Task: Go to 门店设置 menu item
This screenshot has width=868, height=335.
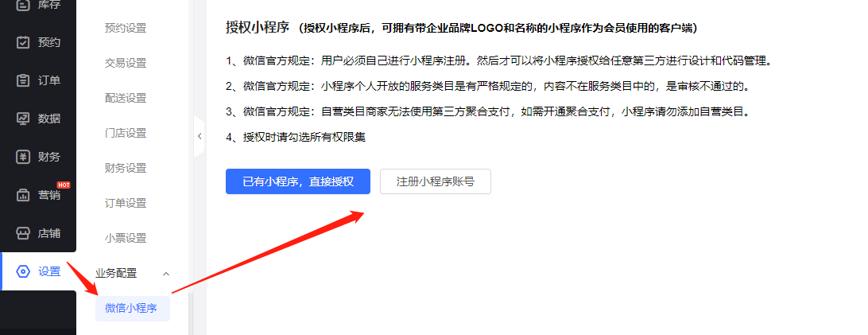Action: coord(126,133)
